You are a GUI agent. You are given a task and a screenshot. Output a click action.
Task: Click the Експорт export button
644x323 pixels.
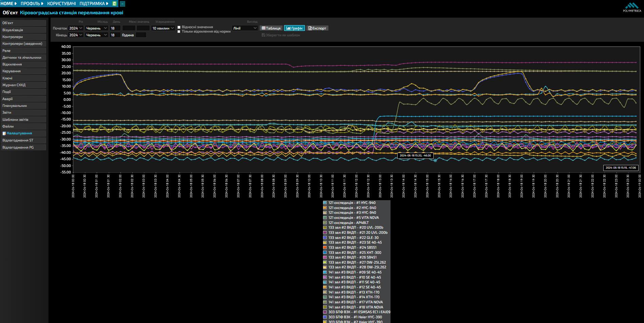click(x=317, y=28)
